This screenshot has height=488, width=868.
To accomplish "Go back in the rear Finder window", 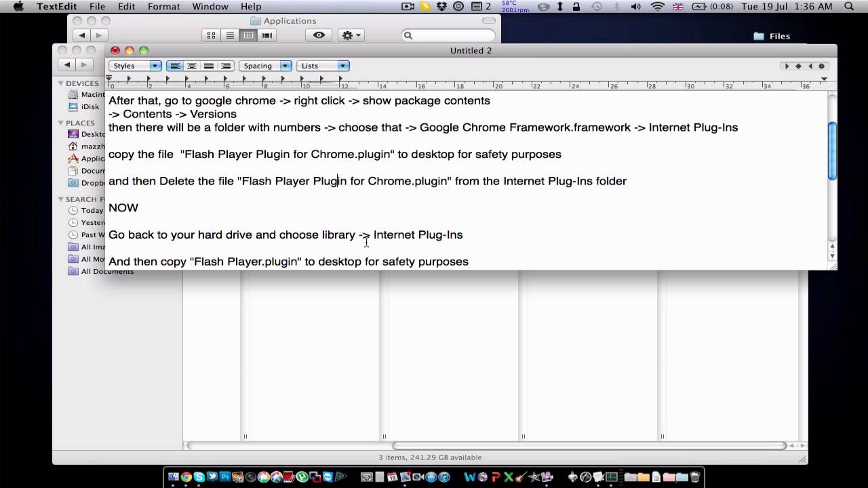I will tap(66, 65).
